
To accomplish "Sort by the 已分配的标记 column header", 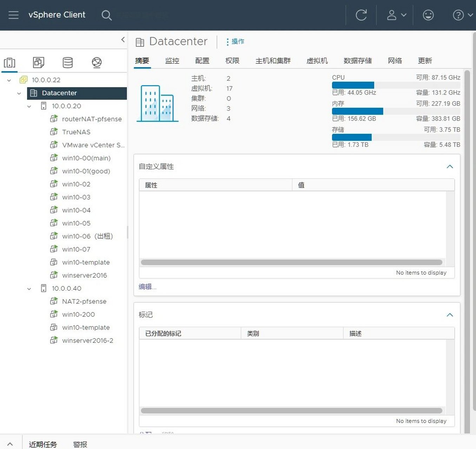I will 190,333.
